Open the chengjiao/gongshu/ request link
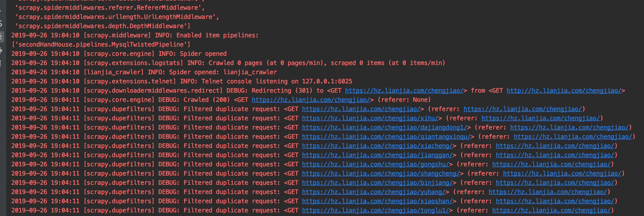This screenshot has height=216, width=644. tap(376, 164)
